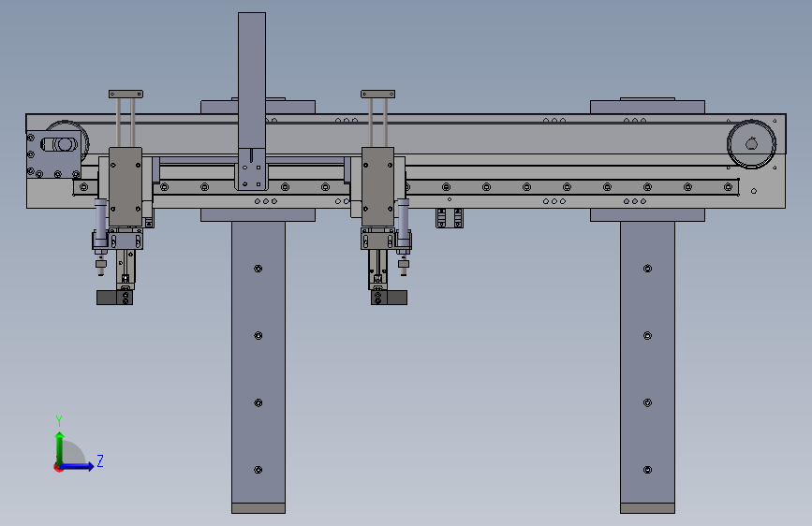Click the red origin dot of the triad
Image resolution: width=812 pixels, height=526 pixels.
click(x=57, y=468)
